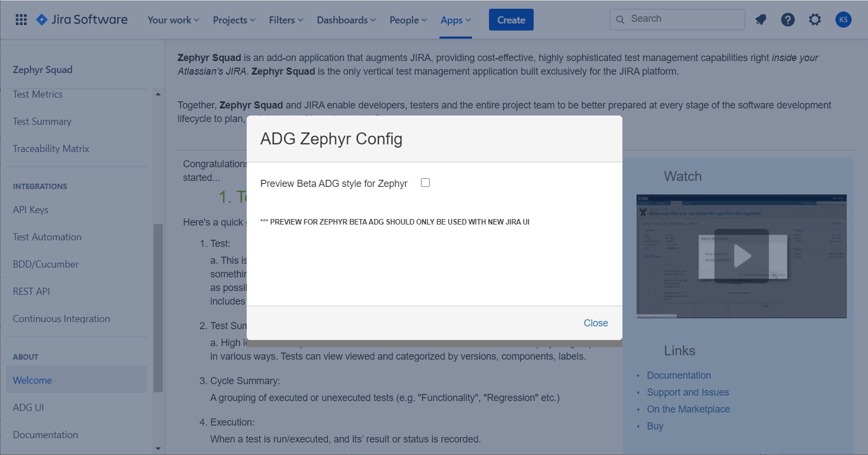Click the sidebar scroll down arrow
This screenshot has width=868, height=455.
click(x=158, y=448)
